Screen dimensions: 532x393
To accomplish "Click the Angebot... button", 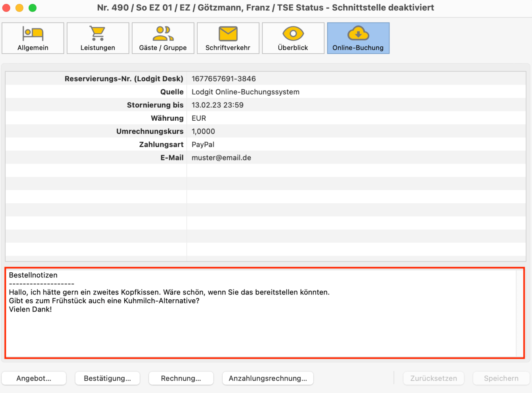I will (34, 378).
